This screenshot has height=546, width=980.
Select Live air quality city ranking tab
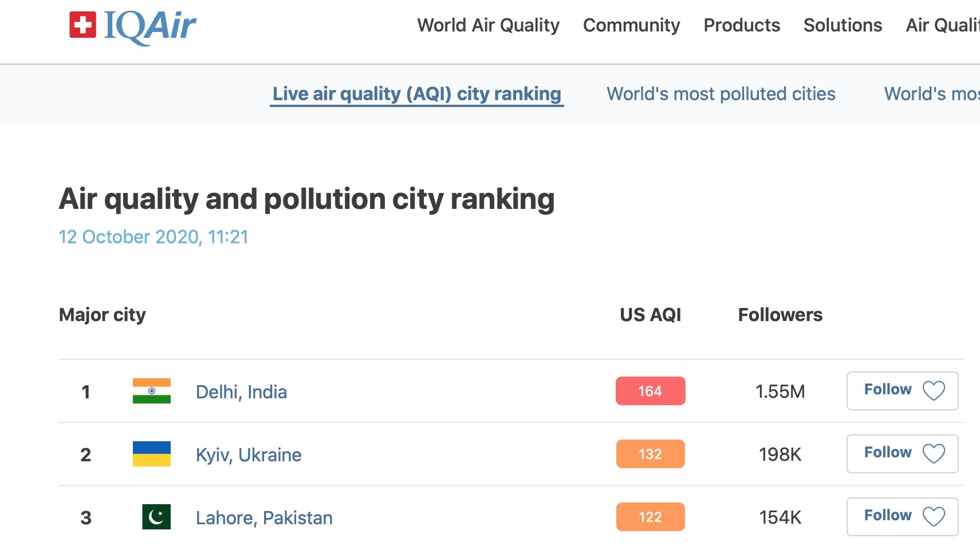coord(416,94)
